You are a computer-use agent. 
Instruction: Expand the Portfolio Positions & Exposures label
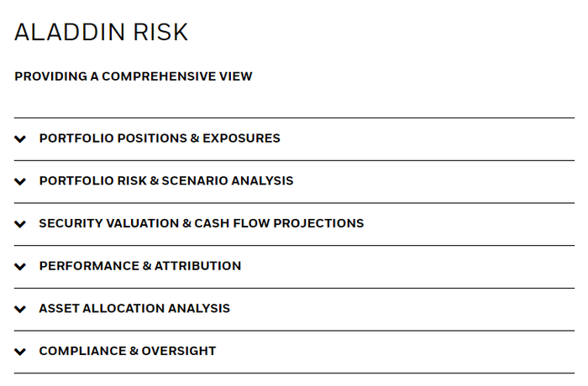160,138
